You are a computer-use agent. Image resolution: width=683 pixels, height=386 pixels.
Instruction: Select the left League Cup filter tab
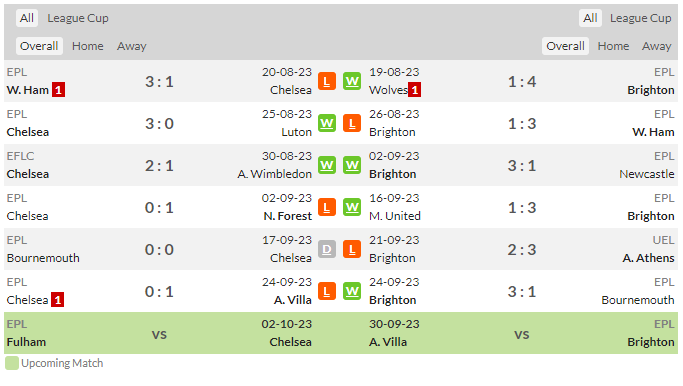78,18
